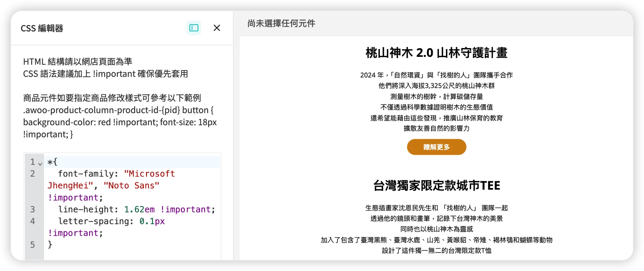Image resolution: width=644 pixels, height=271 pixels.
Task: Select the heading 桃山神木 2.0 山林守護計畫
Action: point(436,53)
